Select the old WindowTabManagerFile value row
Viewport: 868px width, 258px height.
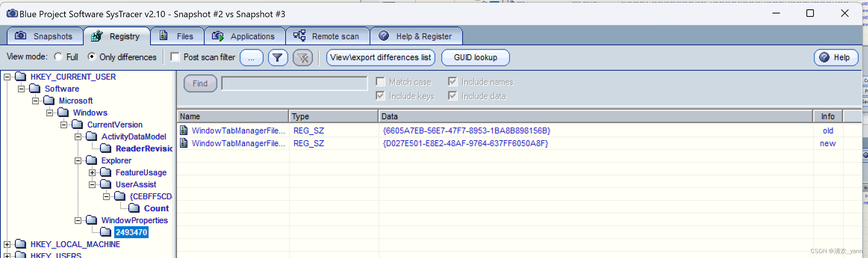click(510, 130)
